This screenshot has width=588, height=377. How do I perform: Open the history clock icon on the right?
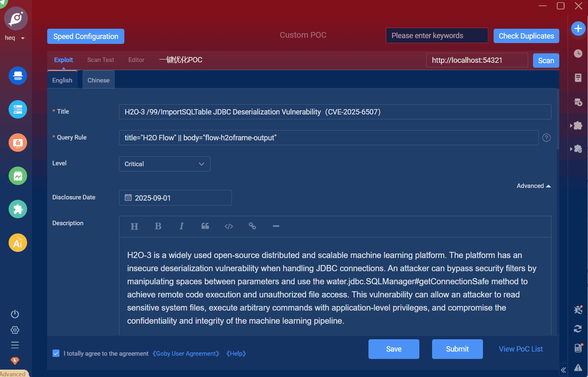pyautogui.click(x=578, y=53)
